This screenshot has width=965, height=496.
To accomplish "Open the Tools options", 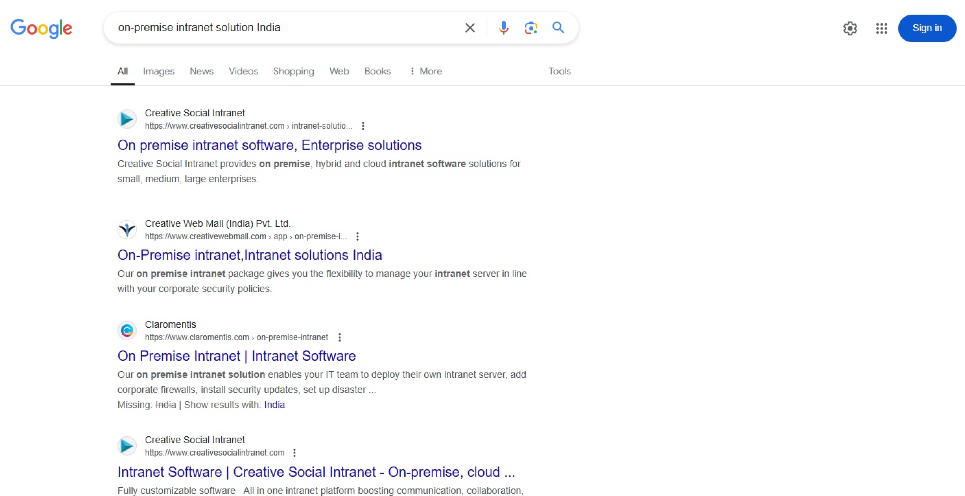I will tap(559, 71).
